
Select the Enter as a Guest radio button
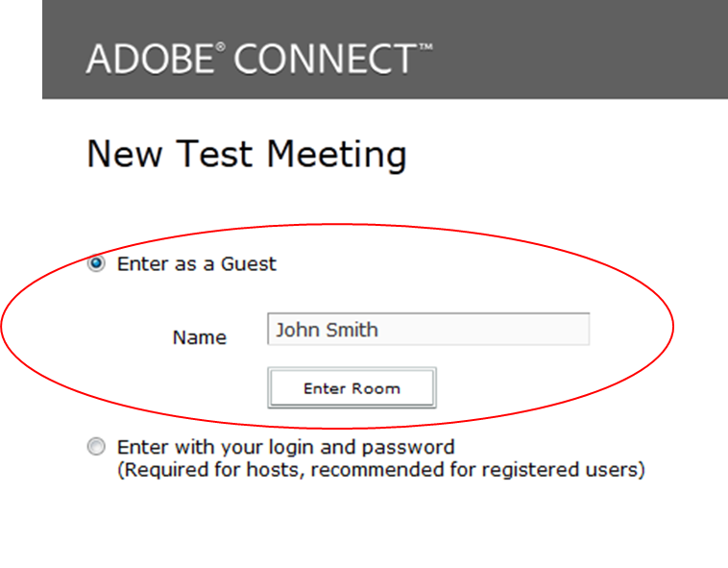[96, 263]
